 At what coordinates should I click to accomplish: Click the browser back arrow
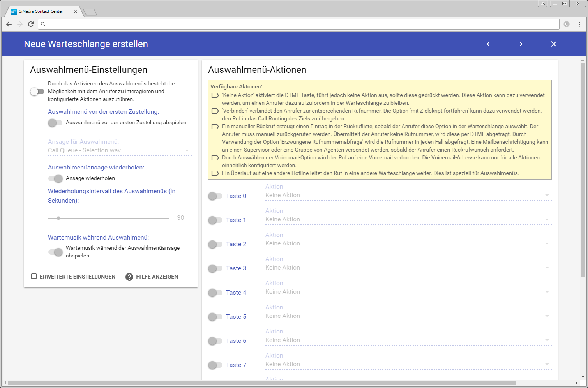click(x=9, y=24)
